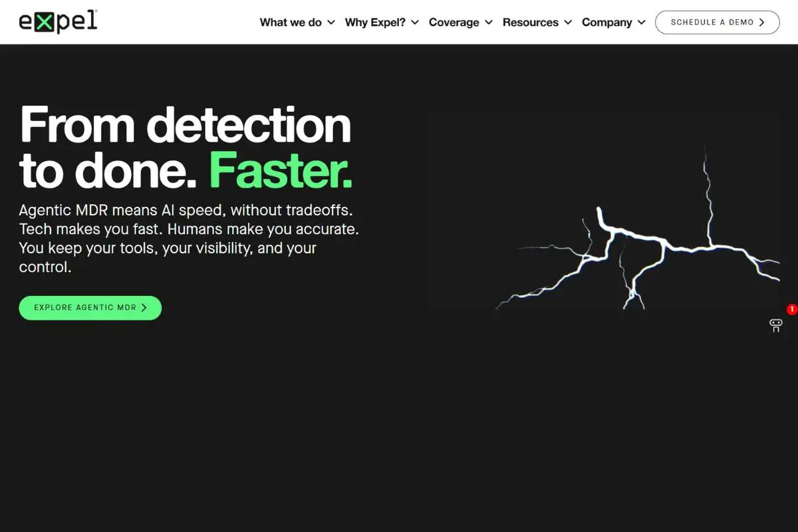Click the lightning animation graphic

click(x=604, y=211)
